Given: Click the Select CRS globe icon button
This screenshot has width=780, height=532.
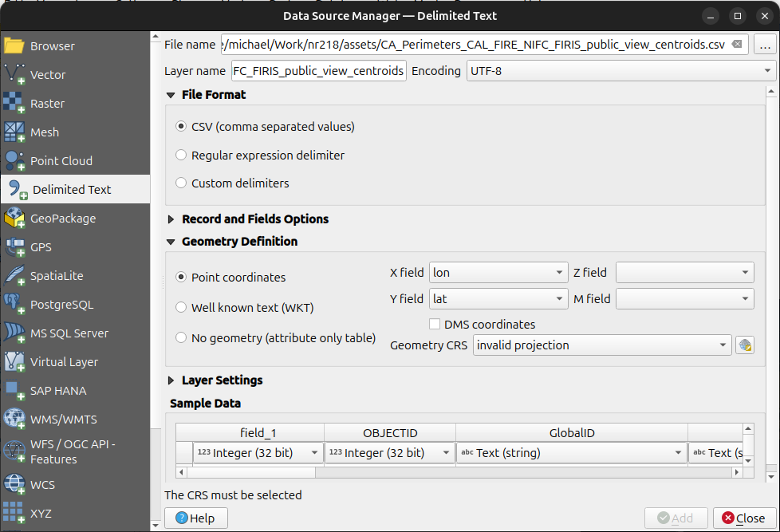Looking at the screenshot, I should pyautogui.click(x=745, y=345).
